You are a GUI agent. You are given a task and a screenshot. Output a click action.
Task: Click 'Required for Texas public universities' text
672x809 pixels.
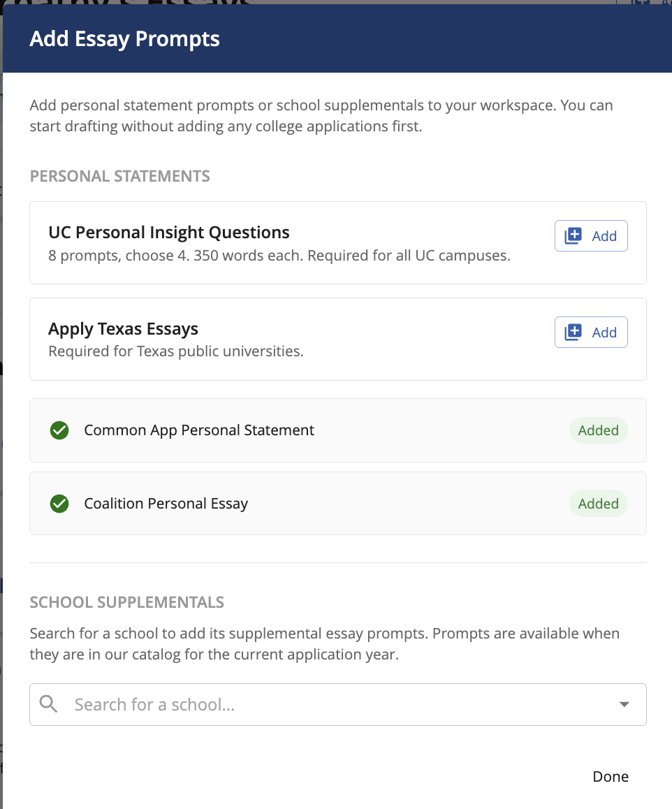pyautogui.click(x=175, y=351)
